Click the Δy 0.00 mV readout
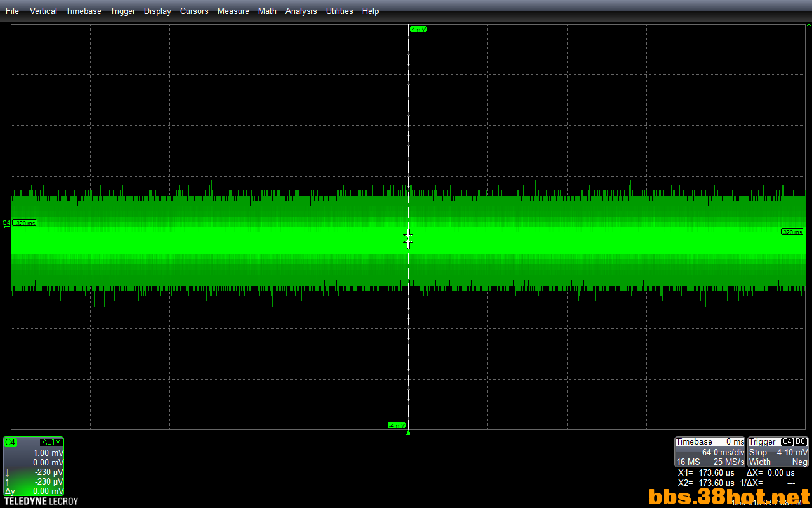 (34, 491)
